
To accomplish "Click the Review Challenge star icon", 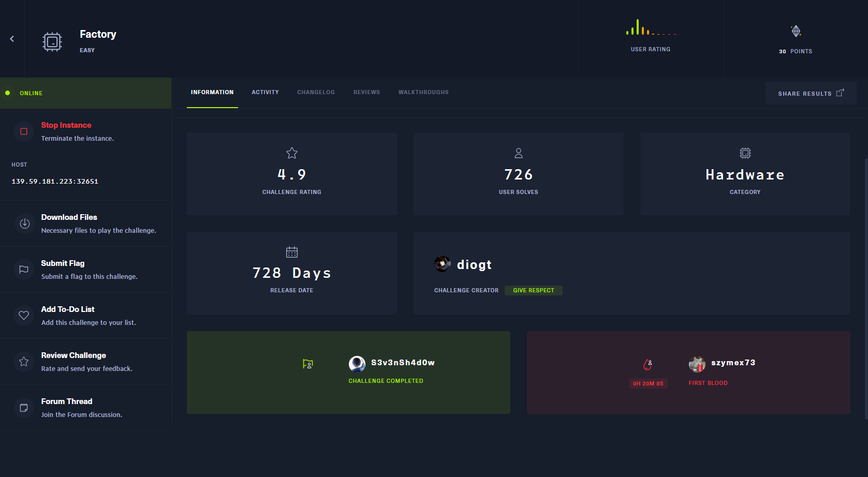I will 24,361.
